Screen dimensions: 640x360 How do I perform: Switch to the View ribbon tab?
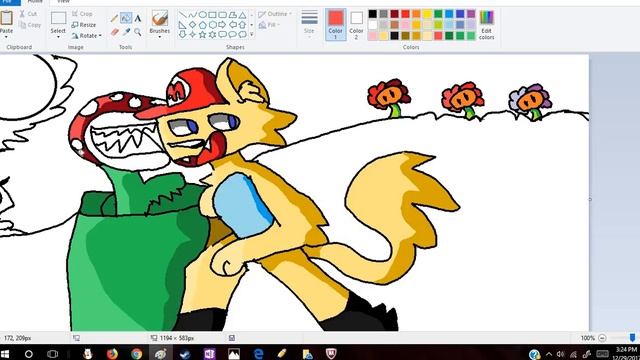pos(63,2)
